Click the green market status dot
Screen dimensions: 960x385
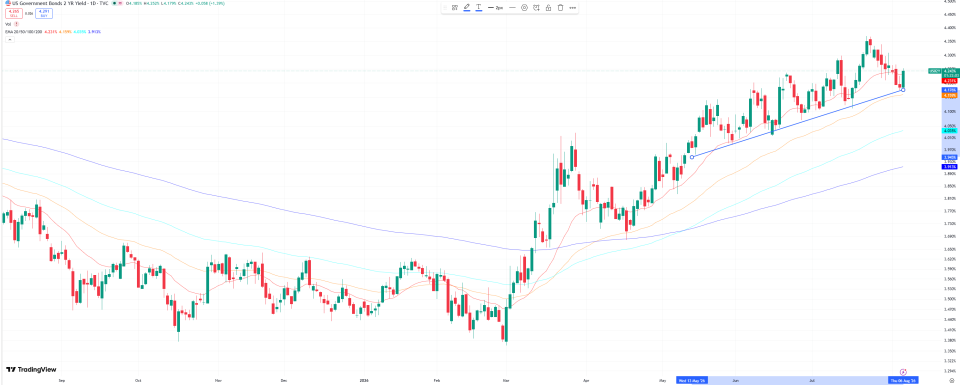114,3
